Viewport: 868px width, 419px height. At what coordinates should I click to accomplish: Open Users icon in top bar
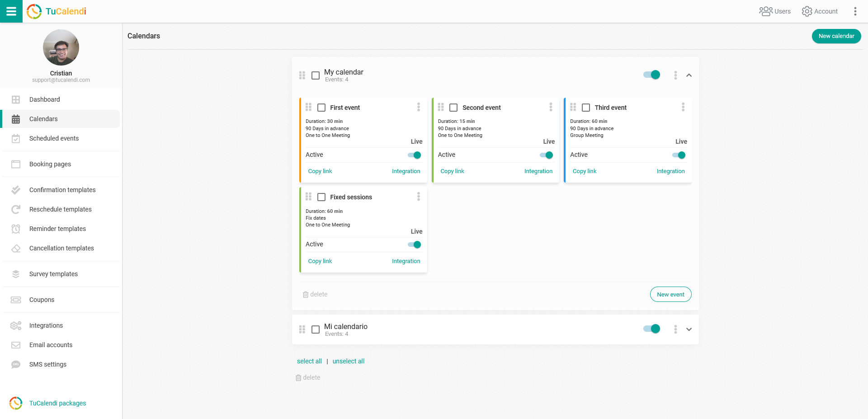click(x=765, y=11)
